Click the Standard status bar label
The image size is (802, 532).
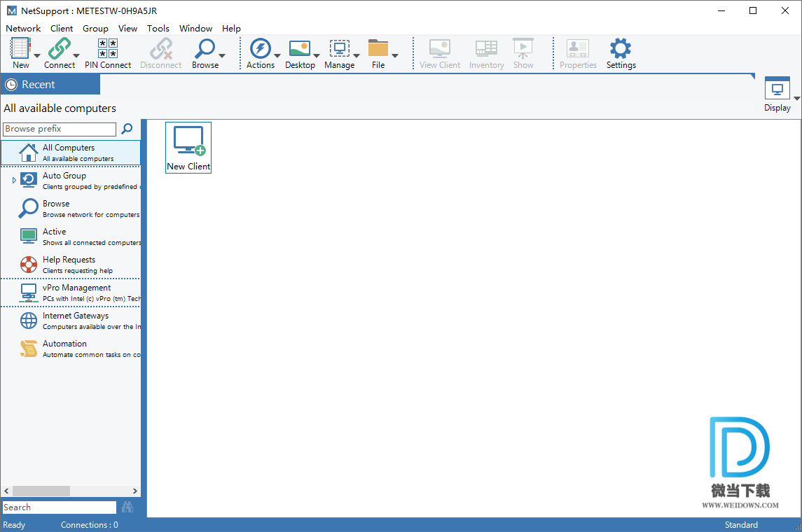(741, 525)
